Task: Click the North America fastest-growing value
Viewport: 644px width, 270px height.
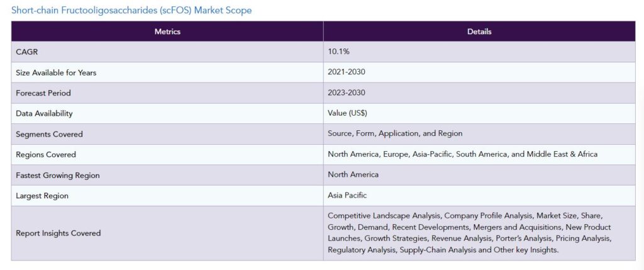Action: 353,175
